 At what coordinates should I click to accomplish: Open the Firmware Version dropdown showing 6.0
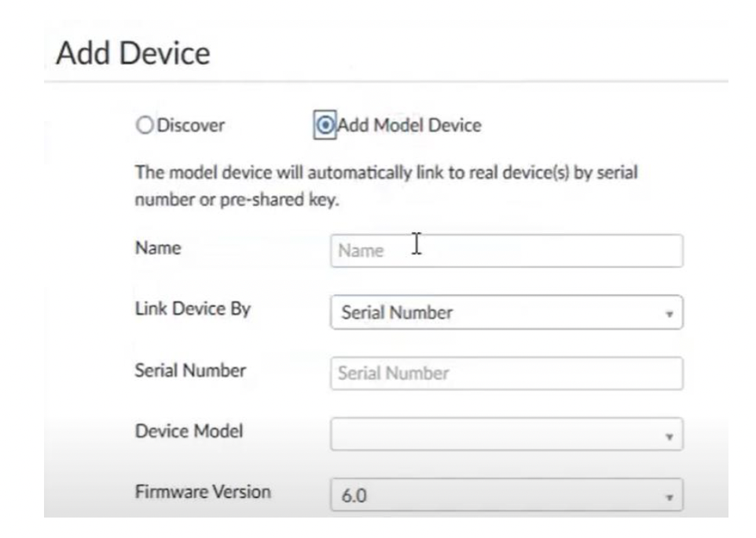coord(506,496)
